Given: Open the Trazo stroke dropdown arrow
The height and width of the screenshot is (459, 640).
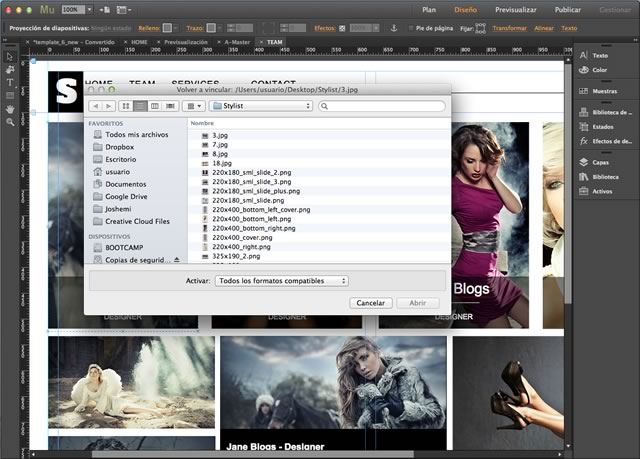Looking at the screenshot, I should tap(220, 28).
